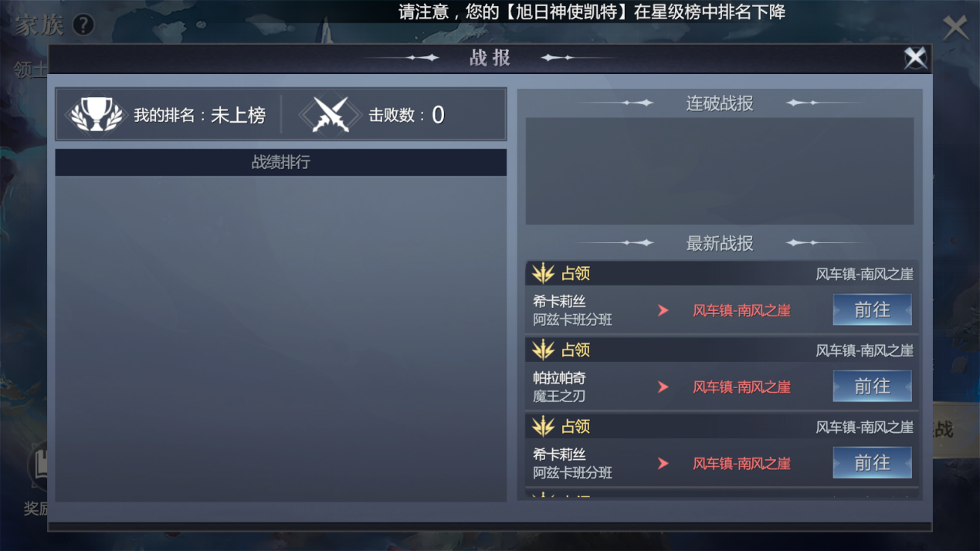Click the first 占领 wing emblem icon
Image resolution: width=980 pixels, height=551 pixels.
coord(543,273)
